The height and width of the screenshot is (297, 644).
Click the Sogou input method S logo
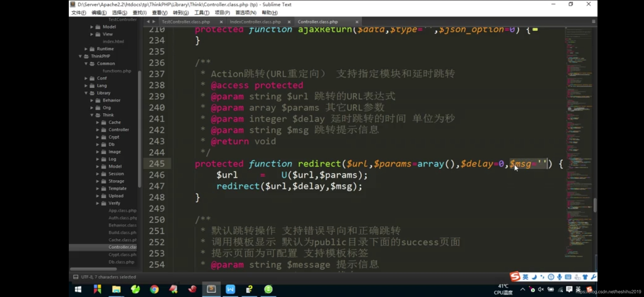(515, 276)
